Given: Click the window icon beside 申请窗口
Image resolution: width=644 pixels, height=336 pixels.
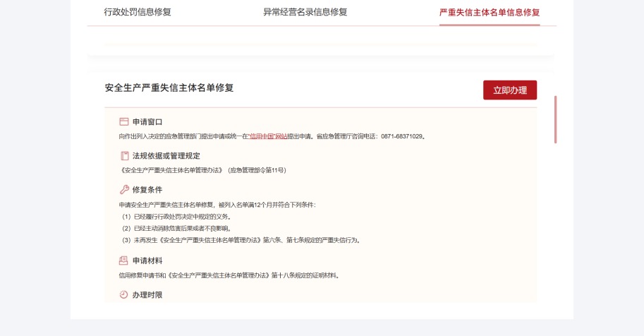Looking at the screenshot, I should click(124, 121).
